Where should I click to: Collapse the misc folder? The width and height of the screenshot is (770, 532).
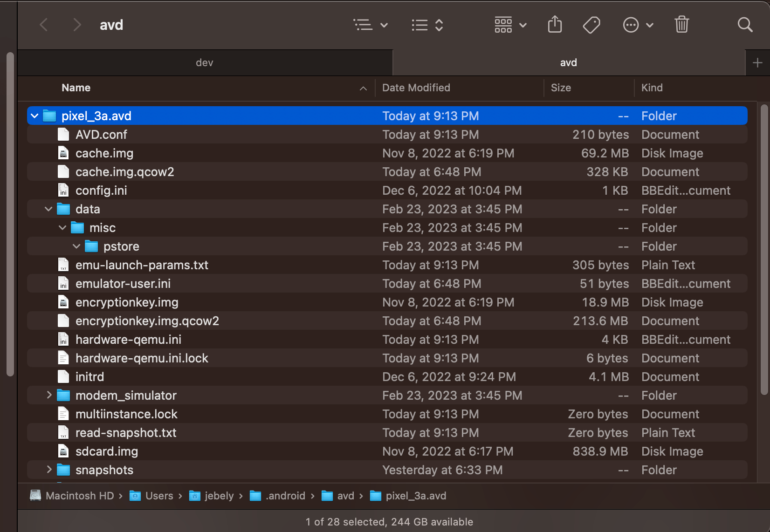point(62,227)
